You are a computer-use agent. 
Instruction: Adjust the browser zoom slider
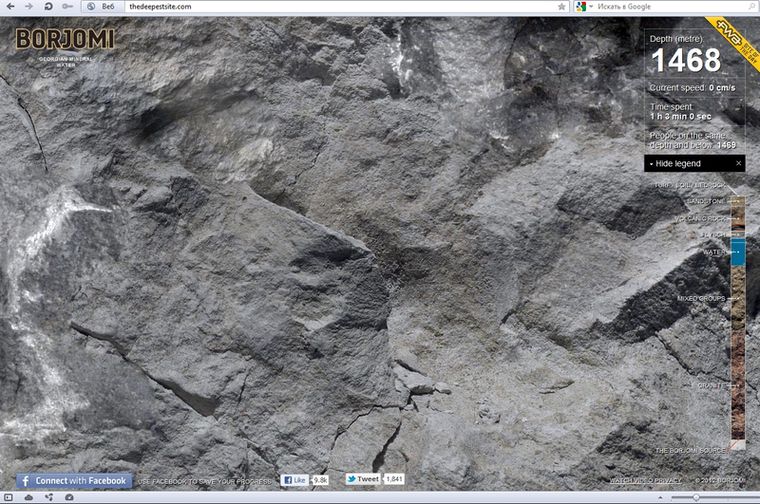tap(697, 497)
